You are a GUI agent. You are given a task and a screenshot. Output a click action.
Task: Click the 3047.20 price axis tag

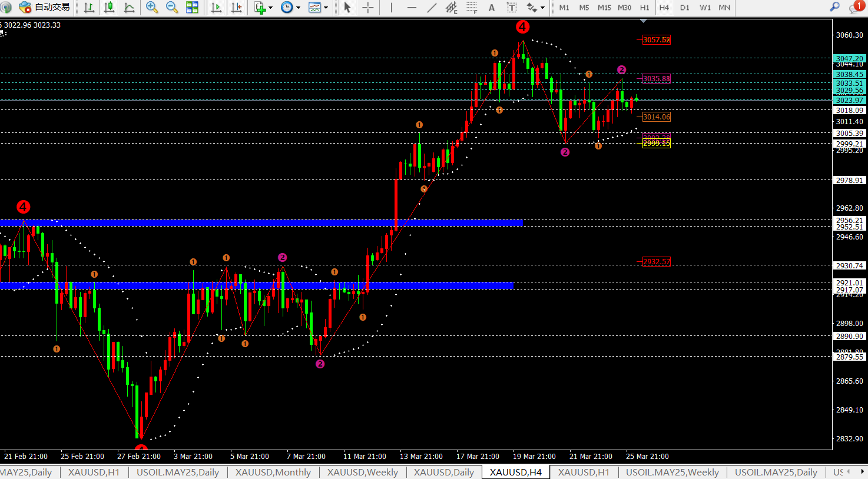[x=849, y=58]
